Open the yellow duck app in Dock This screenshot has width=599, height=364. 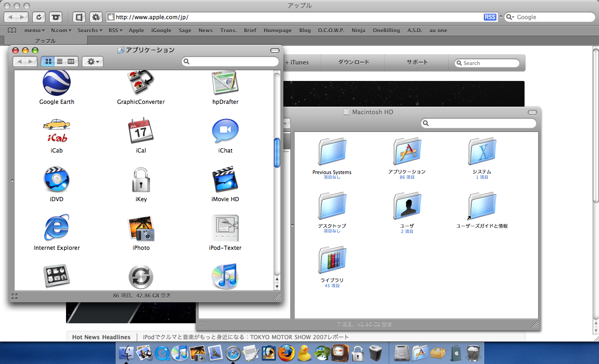point(304,352)
